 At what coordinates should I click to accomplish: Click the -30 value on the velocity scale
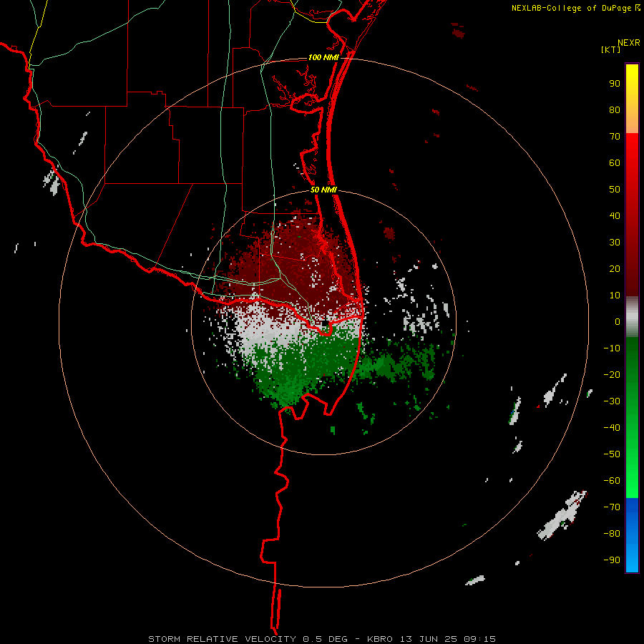point(612,401)
